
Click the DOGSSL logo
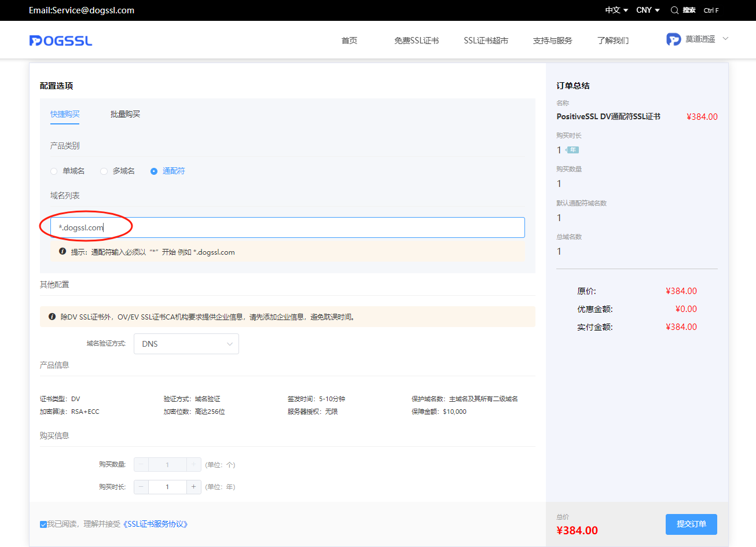(x=61, y=41)
